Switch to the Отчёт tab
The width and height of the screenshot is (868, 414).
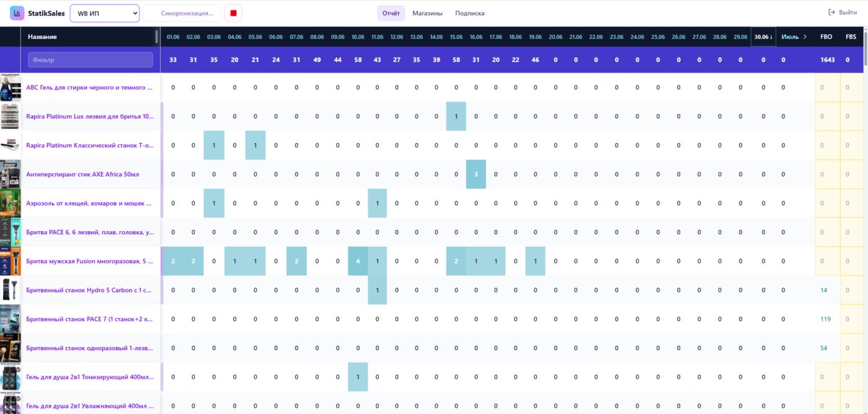coord(391,13)
